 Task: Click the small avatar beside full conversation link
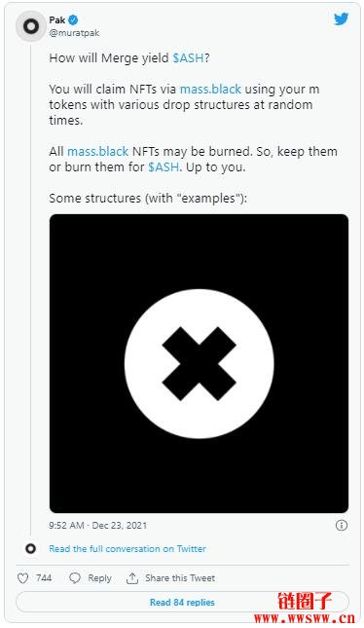click(x=31, y=549)
